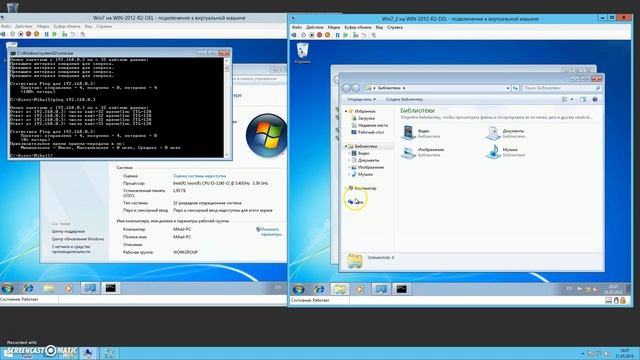Open Действие menu in left Win7 window

24,26
